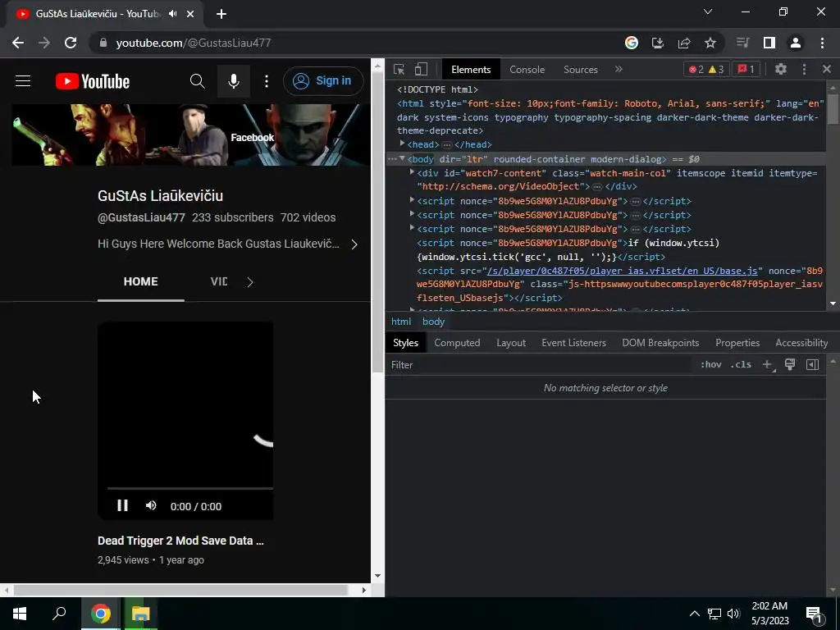Select the partially hidden VIDEOS channel tab

(218, 282)
